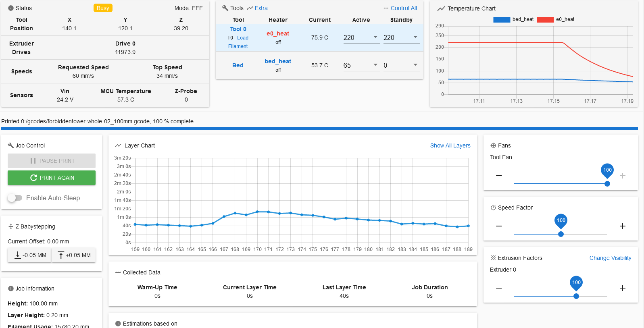Toggle bed_heat legend series in chart
This screenshot has height=328, width=644.
click(513, 19)
